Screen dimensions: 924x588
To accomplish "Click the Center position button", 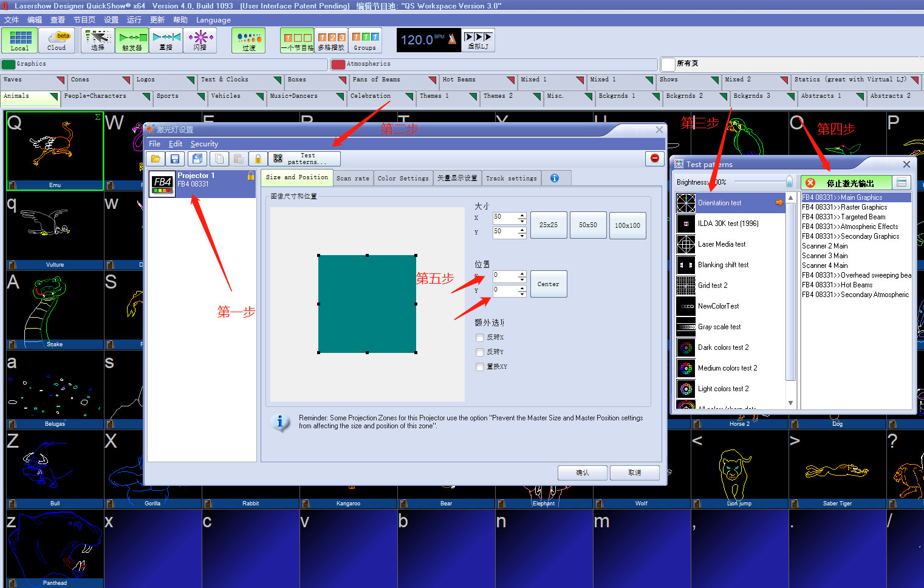I will pos(549,284).
